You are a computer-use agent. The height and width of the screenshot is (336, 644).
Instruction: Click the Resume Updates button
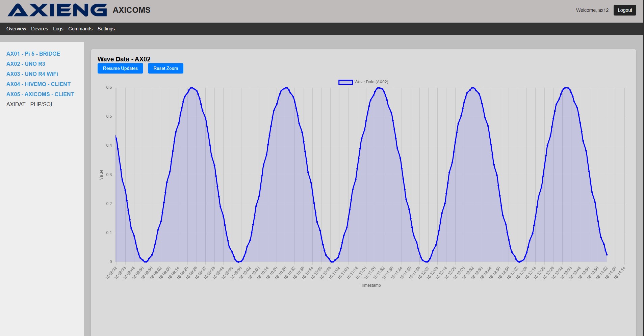[x=120, y=68]
